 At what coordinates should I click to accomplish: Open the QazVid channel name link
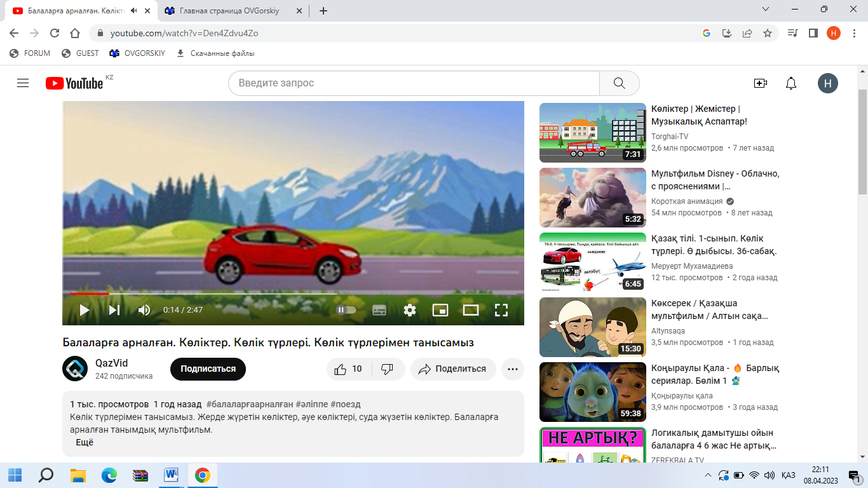click(x=111, y=363)
